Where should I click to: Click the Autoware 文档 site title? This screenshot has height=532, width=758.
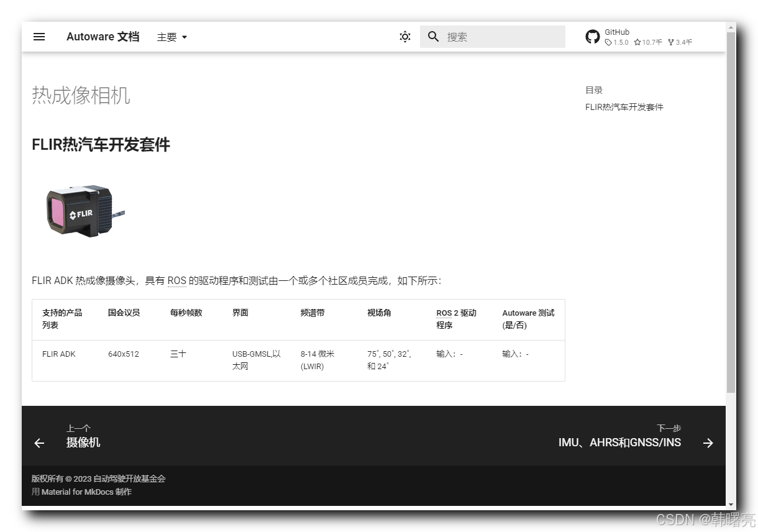tap(103, 37)
